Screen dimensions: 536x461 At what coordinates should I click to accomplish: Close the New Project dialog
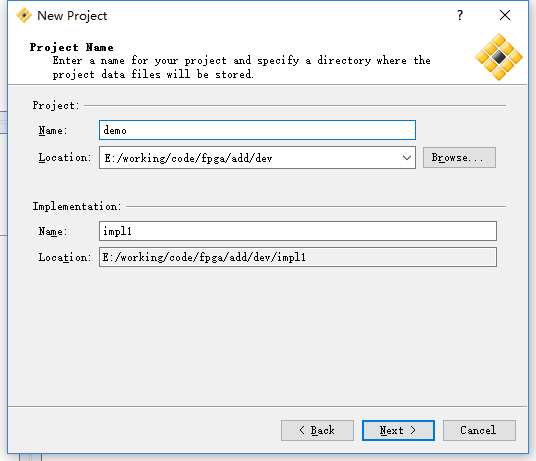[505, 15]
